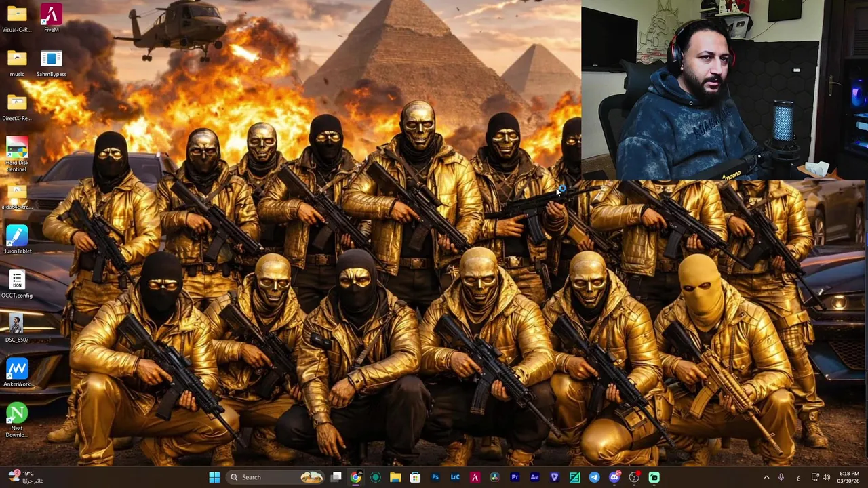The width and height of the screenshot is (868, 488).
Task: Select the DSC_6507 image file
Action: click(x=17, y=329)
